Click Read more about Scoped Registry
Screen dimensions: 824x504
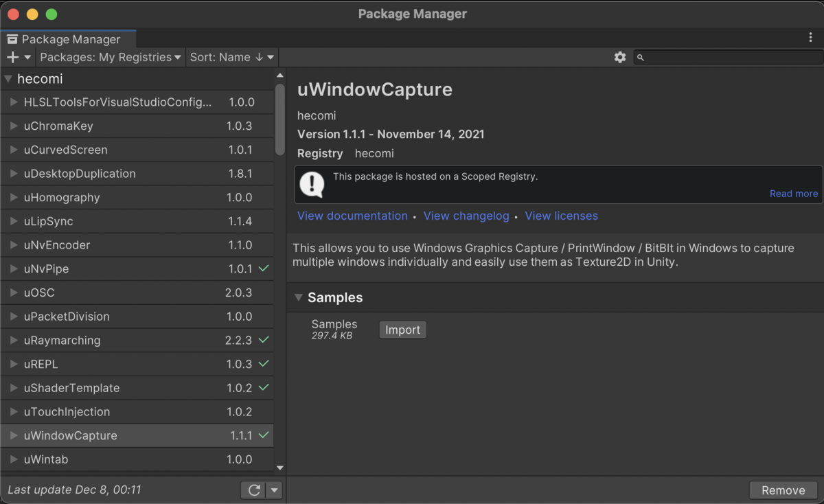coord(793,194)
